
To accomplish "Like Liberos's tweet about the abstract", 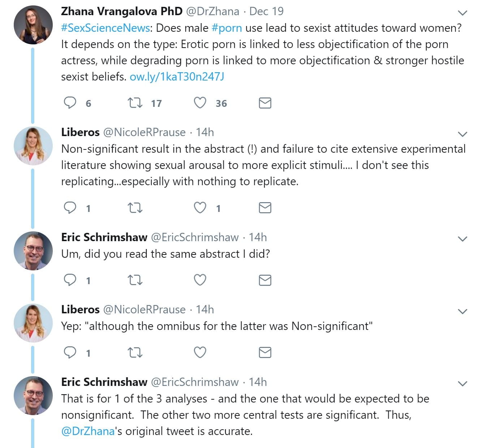I will [x=200, y=208].
